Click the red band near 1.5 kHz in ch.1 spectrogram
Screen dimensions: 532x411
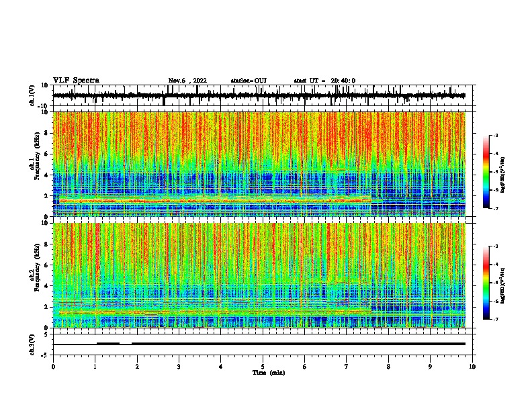point(214,201)
